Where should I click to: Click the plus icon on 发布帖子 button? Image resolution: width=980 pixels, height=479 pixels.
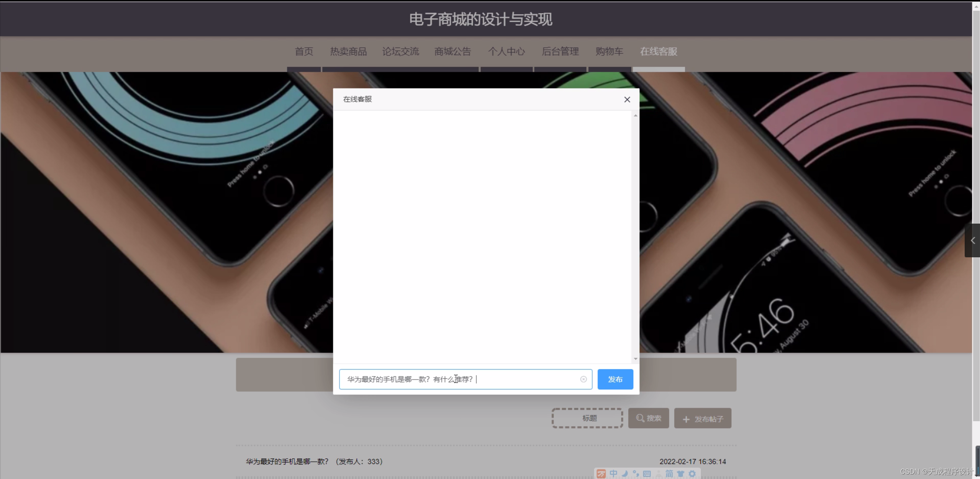click(686, 419)
